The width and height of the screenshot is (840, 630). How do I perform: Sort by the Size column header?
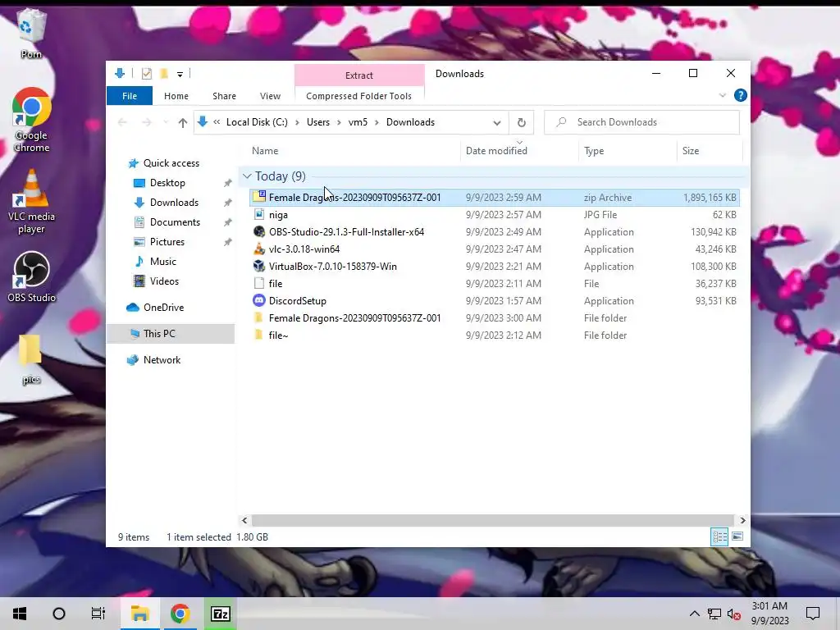pyautogui.click(x=710, y=151)
